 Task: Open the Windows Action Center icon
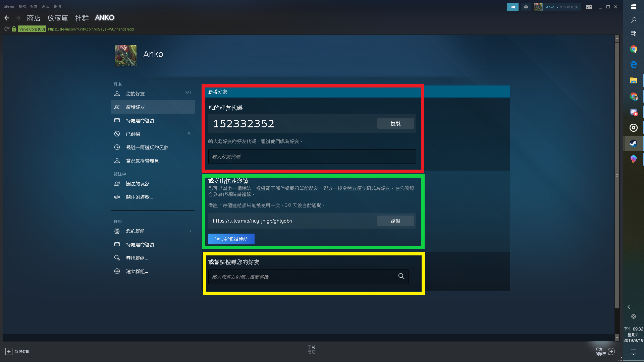pyautogui.click(x=633, y=352)
